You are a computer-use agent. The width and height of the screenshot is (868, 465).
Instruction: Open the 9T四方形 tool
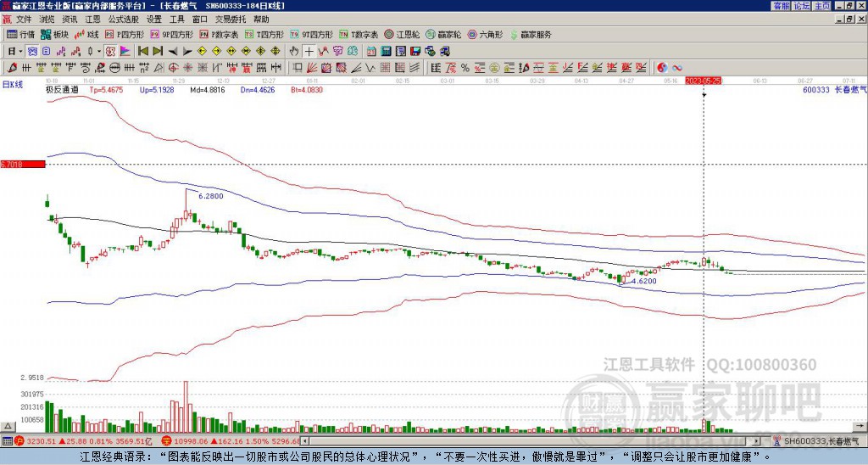pyautogui.click(x=311, y=34)
